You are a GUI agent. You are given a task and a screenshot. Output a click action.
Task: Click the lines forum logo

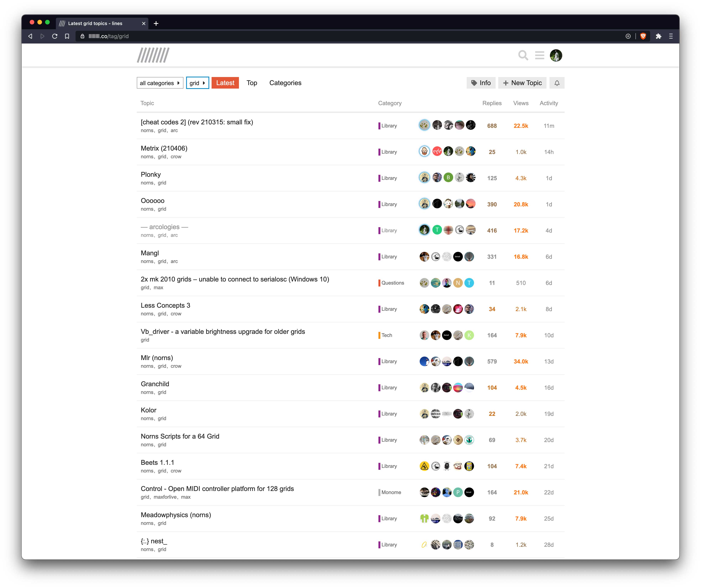point(153,55)
